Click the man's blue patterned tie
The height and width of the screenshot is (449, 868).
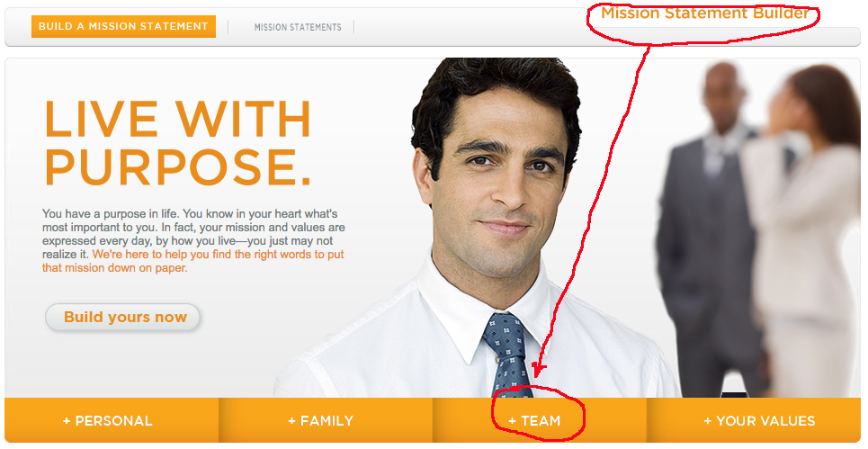point(507,355)
